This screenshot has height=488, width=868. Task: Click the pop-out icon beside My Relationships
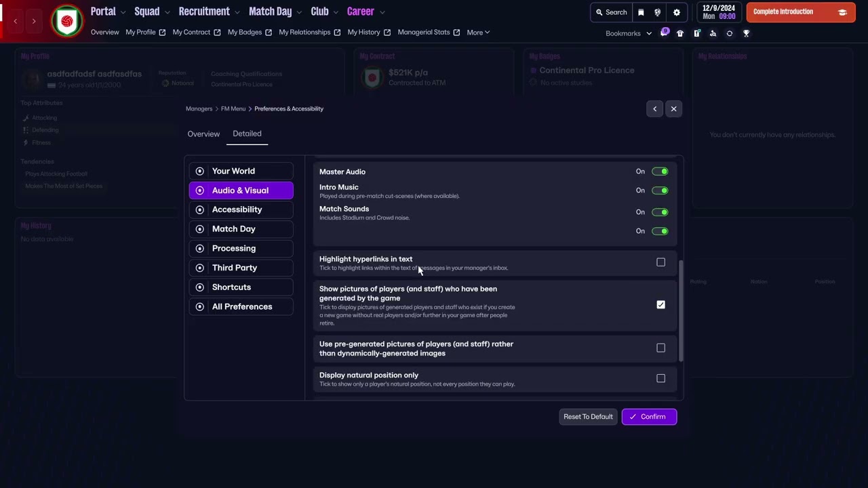pos(337,33)
